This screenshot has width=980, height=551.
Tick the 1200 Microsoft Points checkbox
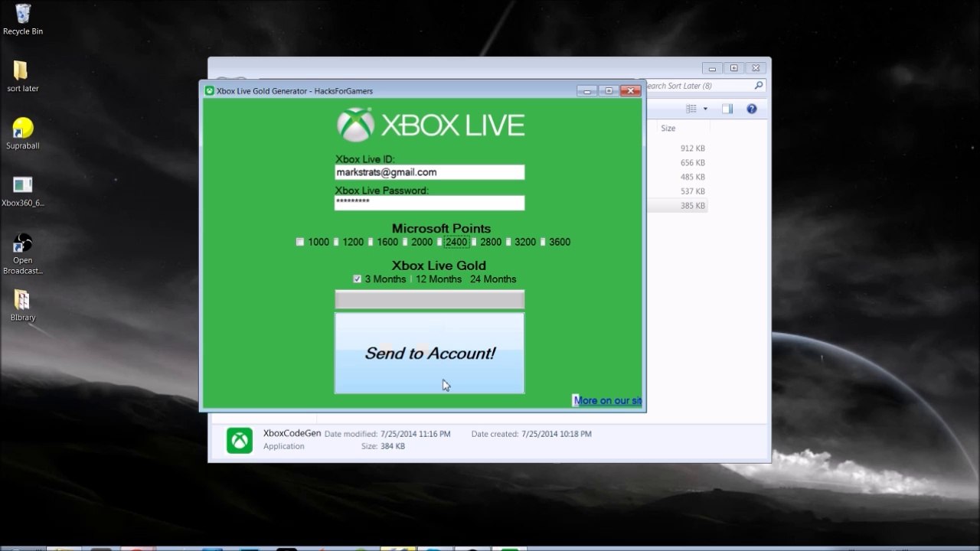[336, 242]
